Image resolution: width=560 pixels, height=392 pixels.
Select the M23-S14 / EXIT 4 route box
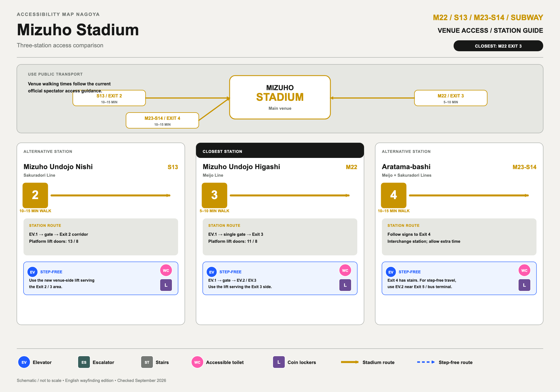pos(162,120)
